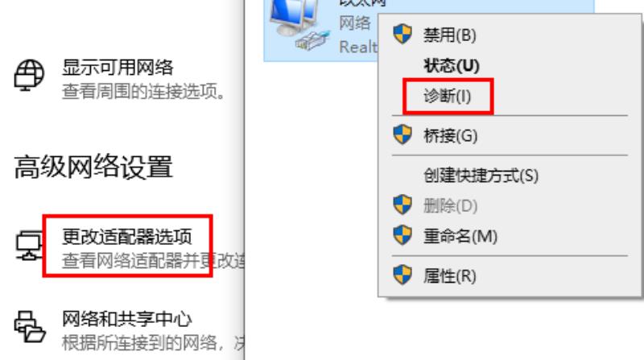Click the 高级网络设置 heading

[93, 167]
